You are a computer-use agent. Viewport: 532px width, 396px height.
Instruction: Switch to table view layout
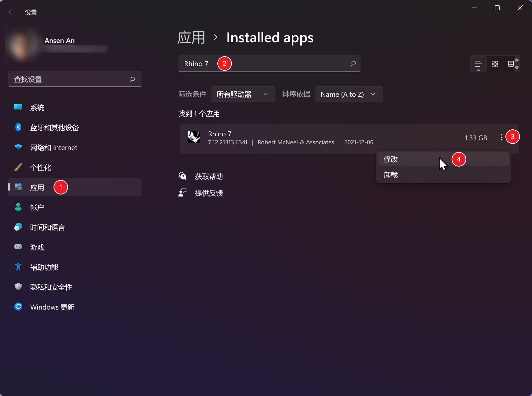click(x=511, y=64)
